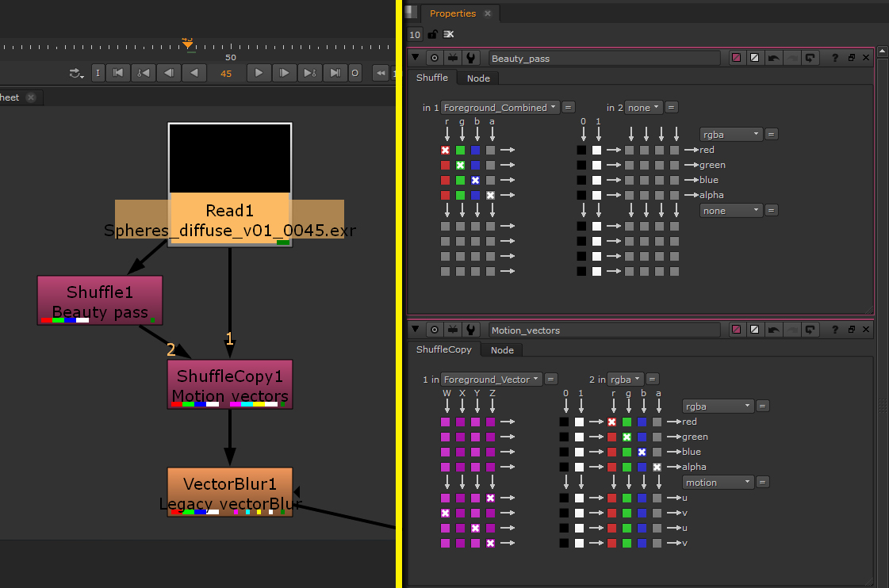The height and width of the screenshot is (588, 889).
Task: Open the Foreground_Combined input layer dropdown
Action: (500, 107)
